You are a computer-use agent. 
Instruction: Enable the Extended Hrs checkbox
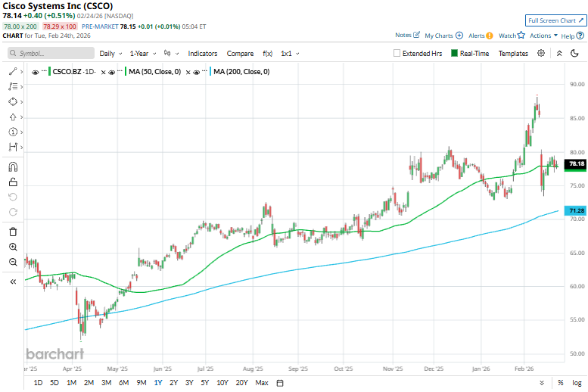(397, 54)
